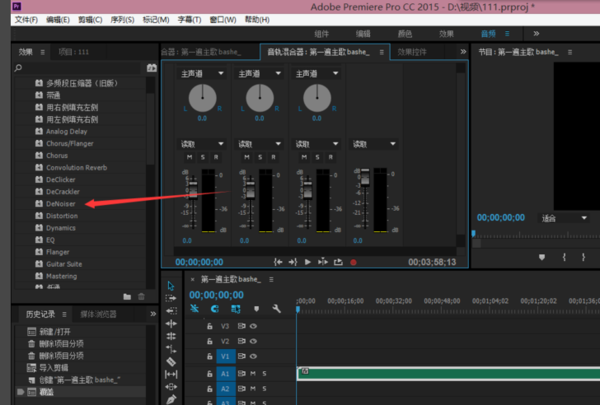Viewport: 600px width, 405px height.
Task: Select Convolution Reverb effect
Action: [x=77, y=168]
